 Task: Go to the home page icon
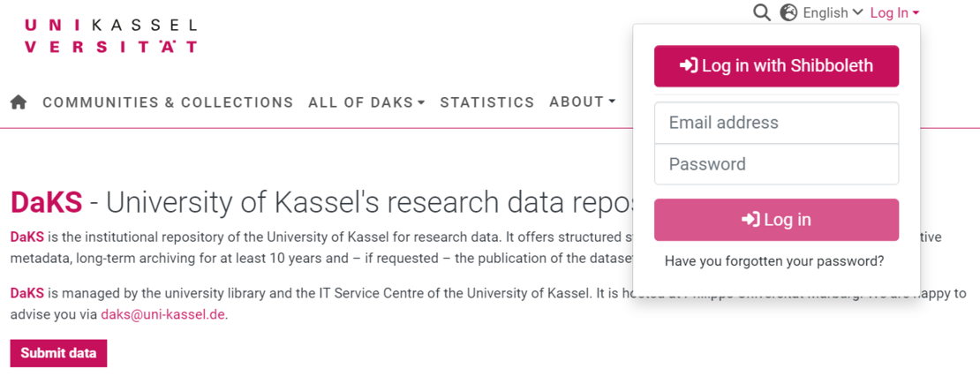click(x=19, y=102)
